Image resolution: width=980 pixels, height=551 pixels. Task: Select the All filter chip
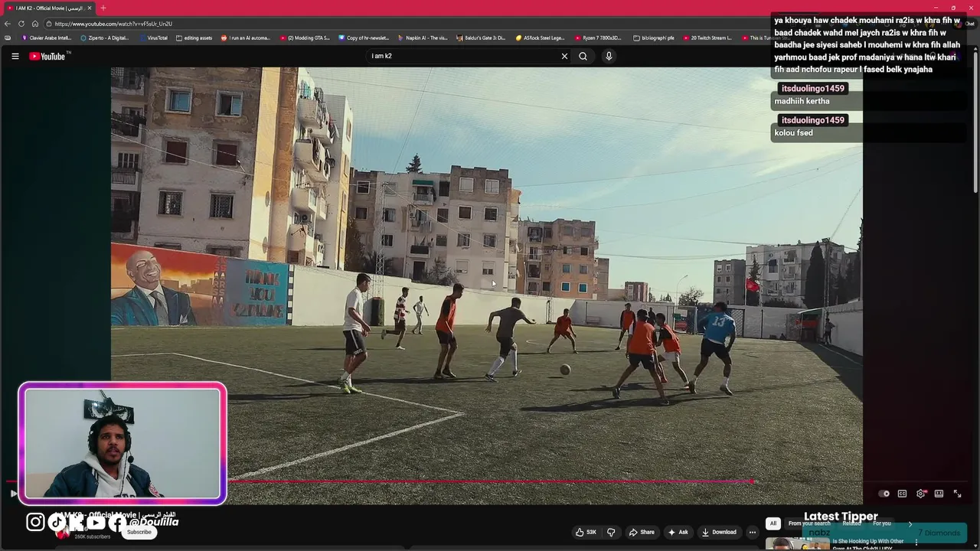pos(773,523)
